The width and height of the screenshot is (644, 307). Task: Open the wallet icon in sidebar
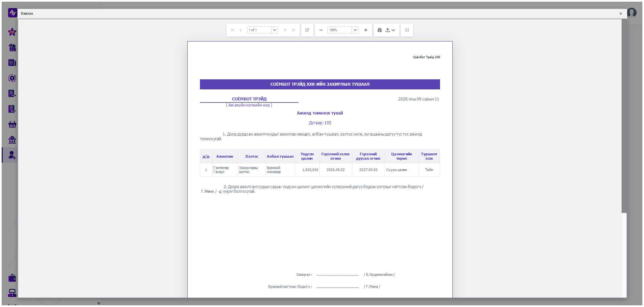12,278
